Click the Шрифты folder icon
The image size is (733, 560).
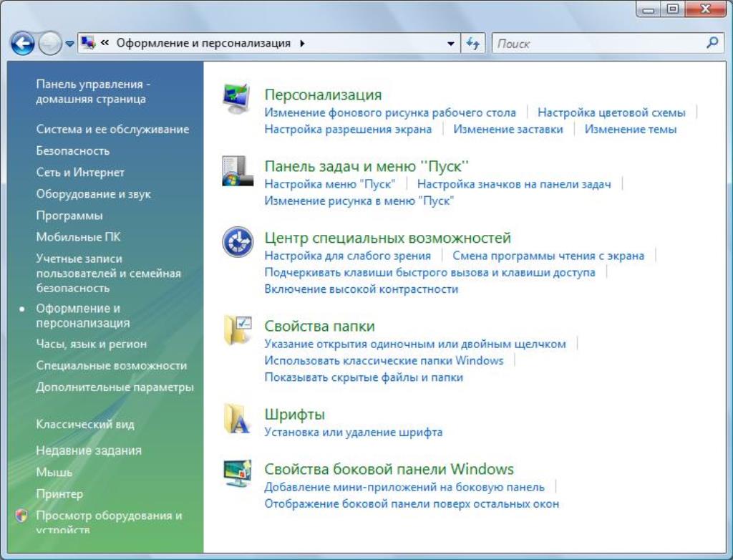coord(238,418)
